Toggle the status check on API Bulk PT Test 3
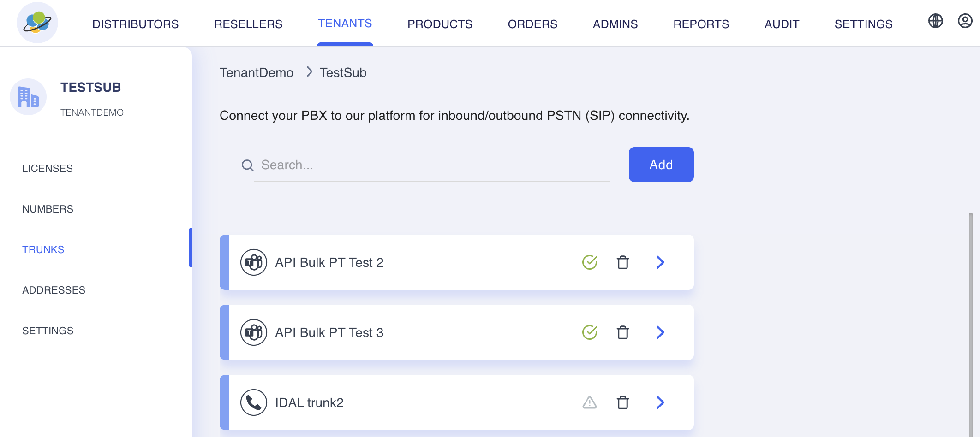This screenshot has width=980, height=437. tap(590, 332)
